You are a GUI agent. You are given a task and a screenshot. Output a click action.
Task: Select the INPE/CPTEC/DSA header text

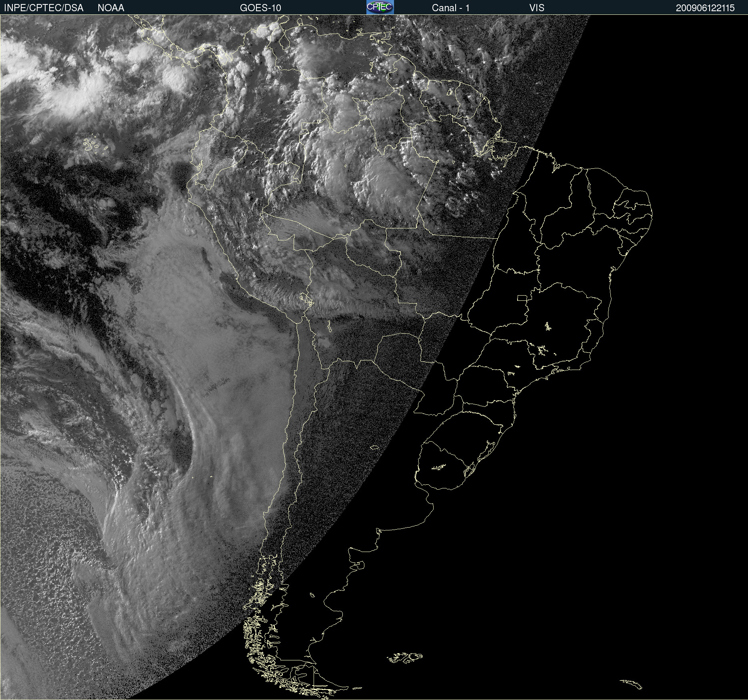44,8
